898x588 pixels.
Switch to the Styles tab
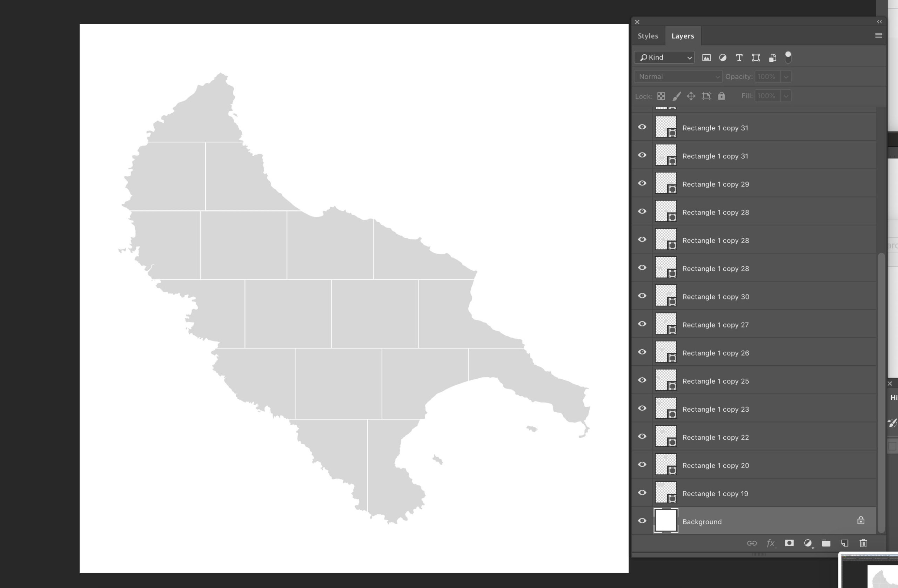click(x=648, y=36)
